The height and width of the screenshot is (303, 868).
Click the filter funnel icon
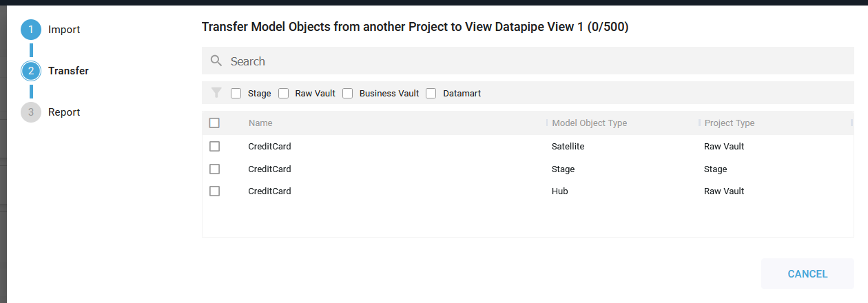point(216,93)
